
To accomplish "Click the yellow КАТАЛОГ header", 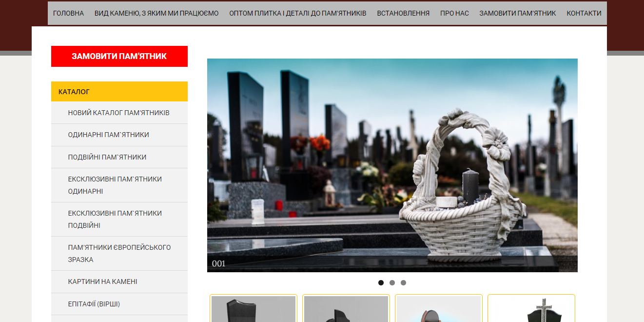I will pyautogui.click(x=119, y=92).
